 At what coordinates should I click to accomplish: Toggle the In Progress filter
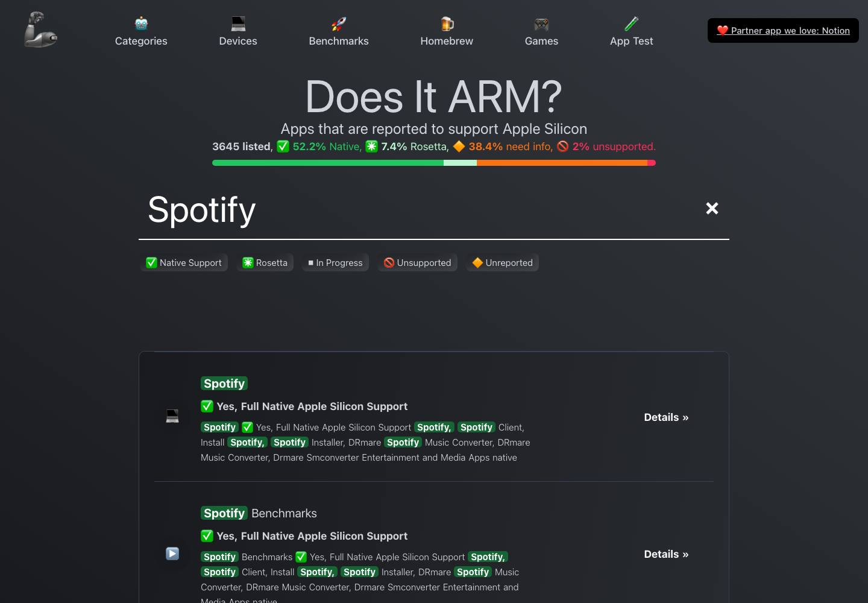click(335, 263)
